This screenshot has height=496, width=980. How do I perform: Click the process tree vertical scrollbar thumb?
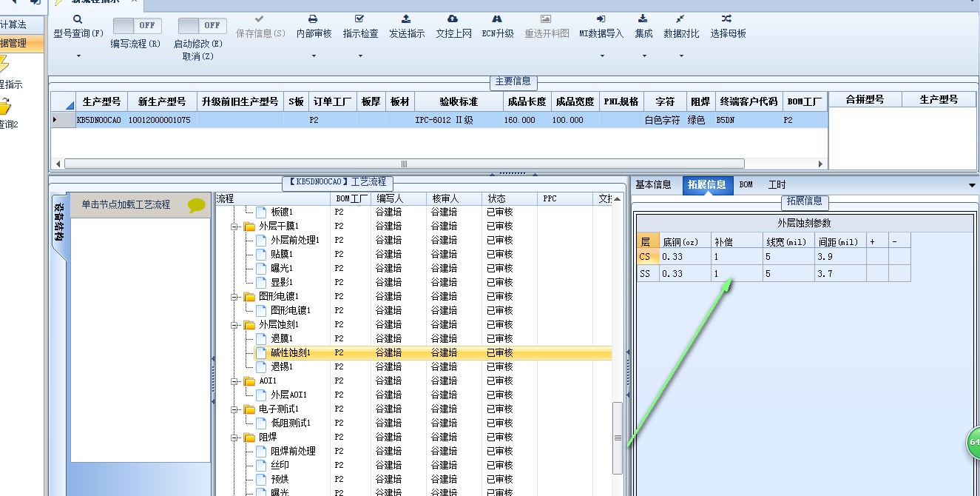point(618,438)
